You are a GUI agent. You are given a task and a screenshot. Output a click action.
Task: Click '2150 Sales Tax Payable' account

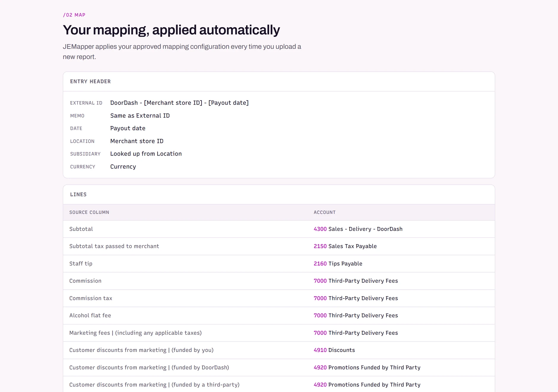[345, 246]
